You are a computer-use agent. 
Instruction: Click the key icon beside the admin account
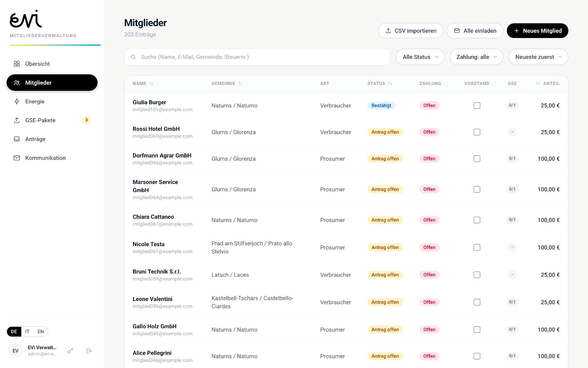coord(70,351)
